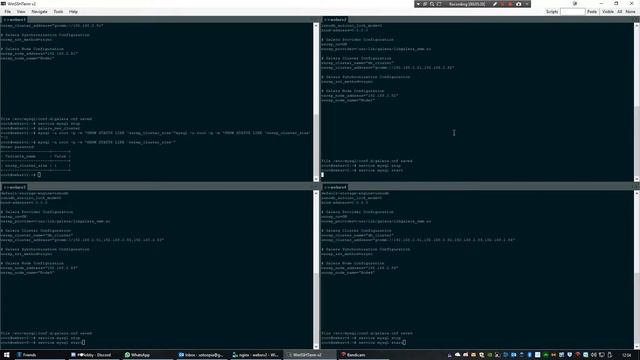640x360 pixels.
Task: Open the Windows Start button
Action: [6, 355]
